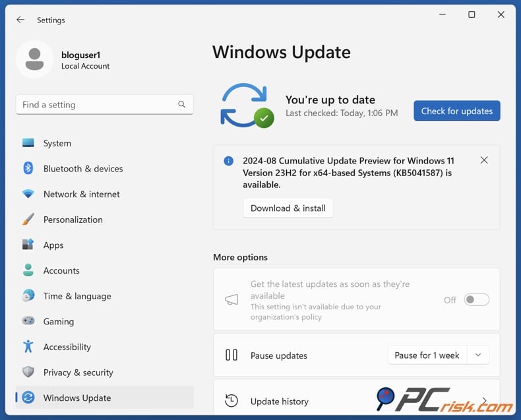Click the Local Account label

[85, 66]
